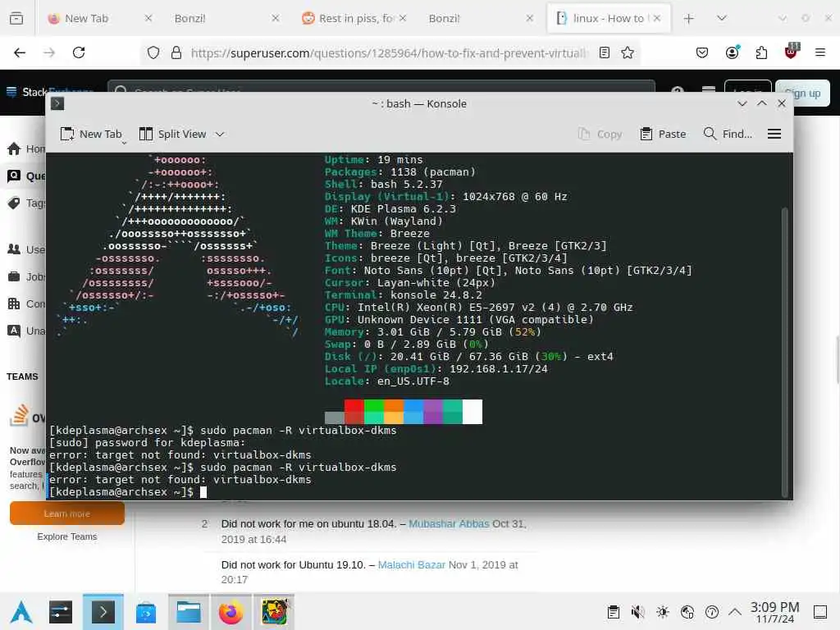Click Split View in Konsole
Image resolution: width=840 pixels, height=630 pixels.
click(172, 134)
